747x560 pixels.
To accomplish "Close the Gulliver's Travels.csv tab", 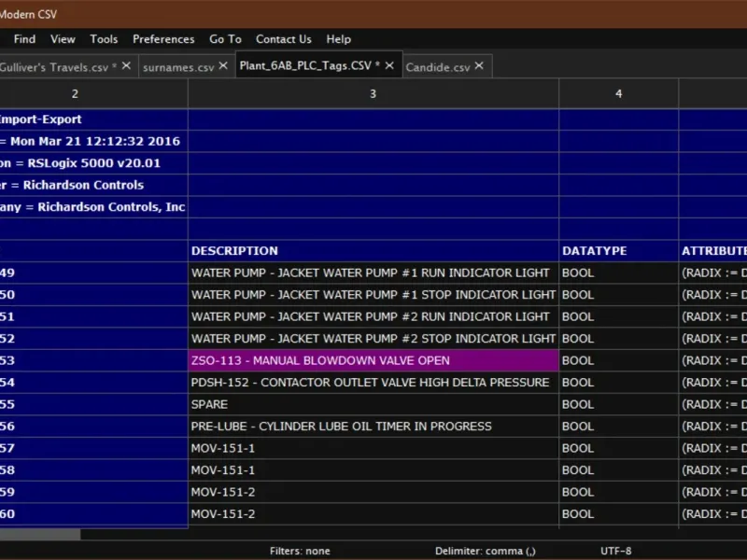I will pyautogui.click(x=128, y=66).
